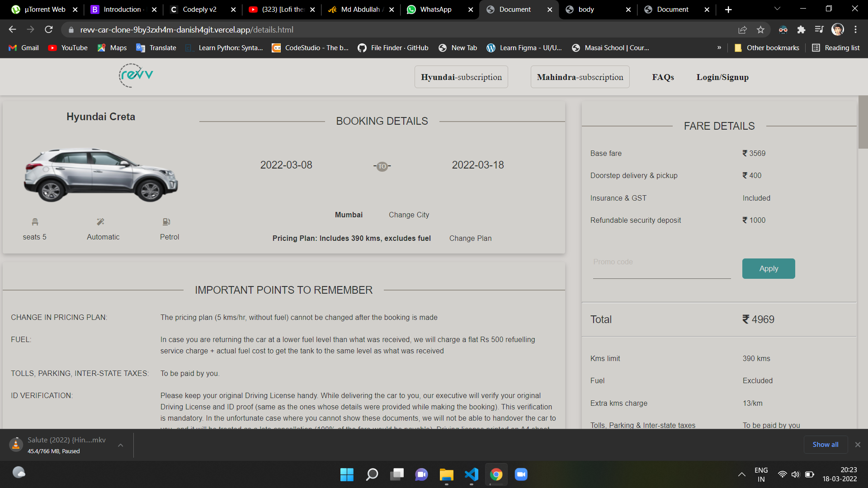Click the Hyundai Creta car image
Viewport: 868px width, 488px height.
101,175
